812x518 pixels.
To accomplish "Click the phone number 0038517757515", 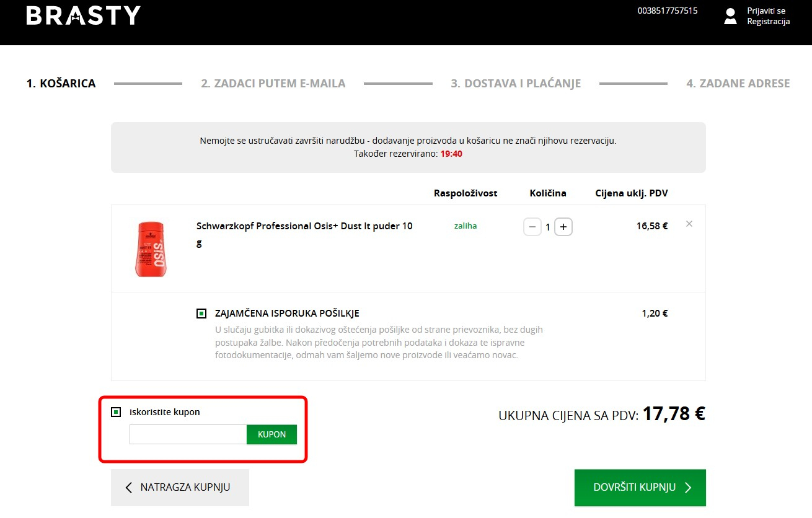I will [x=667, y=11].
